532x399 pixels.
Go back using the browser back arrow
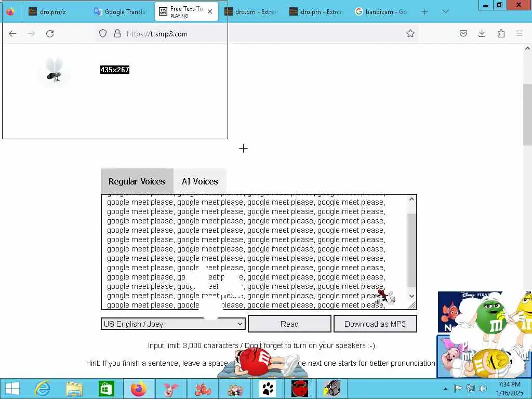(12, 34)
